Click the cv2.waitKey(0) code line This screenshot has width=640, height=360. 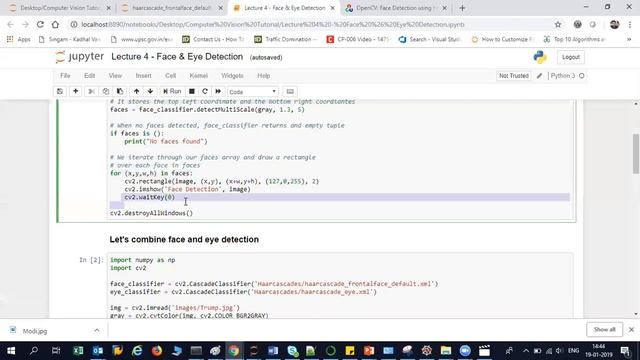tap(150, 197)
